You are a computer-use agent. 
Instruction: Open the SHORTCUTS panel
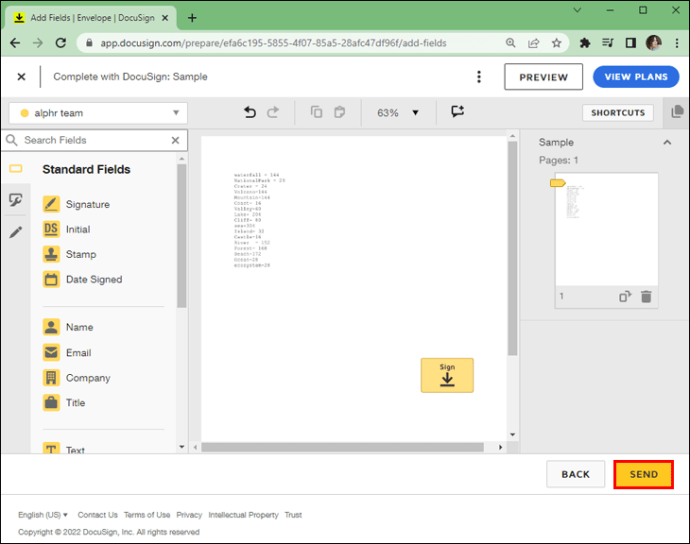618,113
